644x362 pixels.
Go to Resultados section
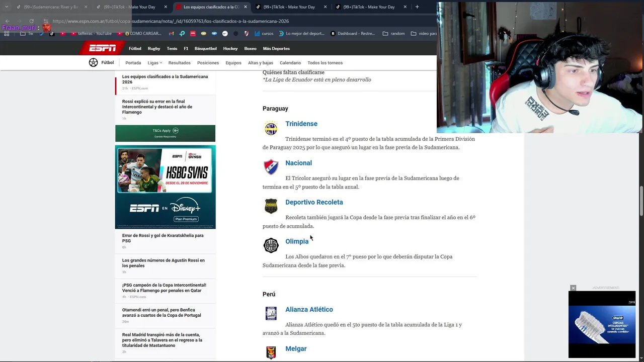point(180,63)
